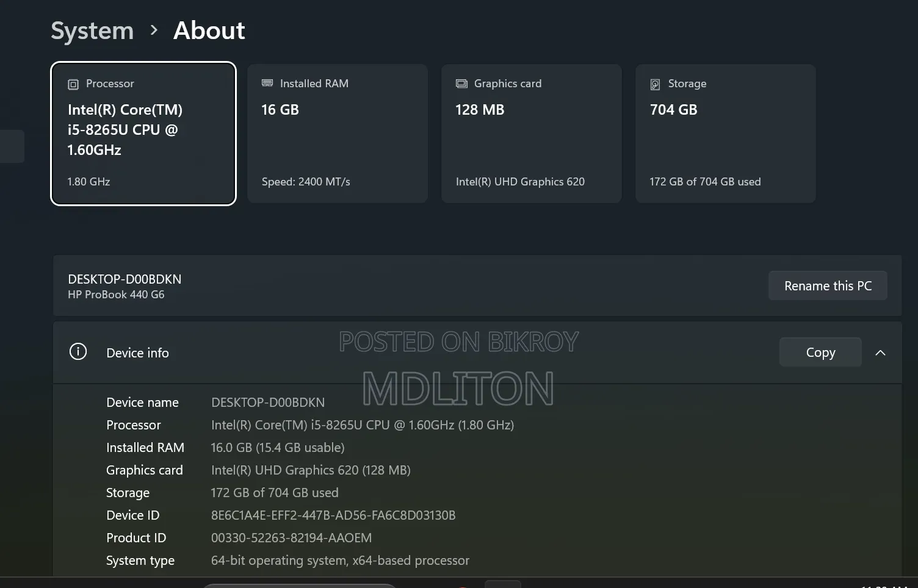Click the Device info section title
The height and width of the screenshot is (588, 918).
[x=137, y=353]
